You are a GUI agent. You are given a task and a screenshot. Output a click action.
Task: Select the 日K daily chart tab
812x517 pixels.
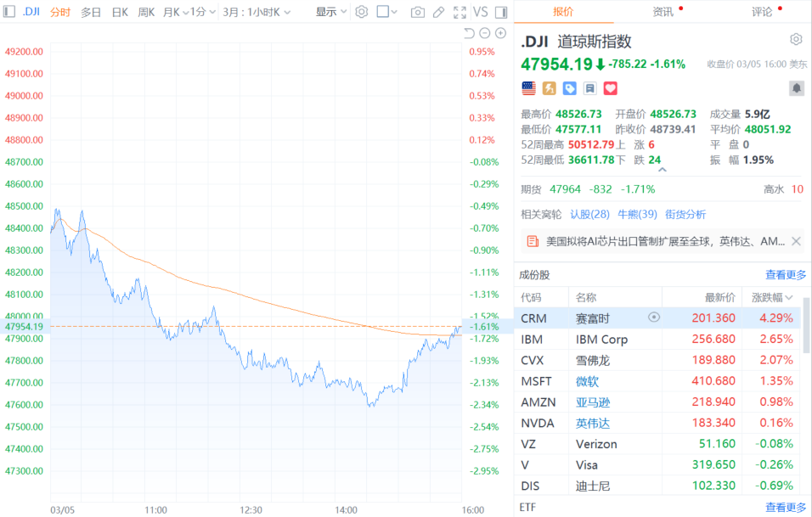(x=120, y=12)
